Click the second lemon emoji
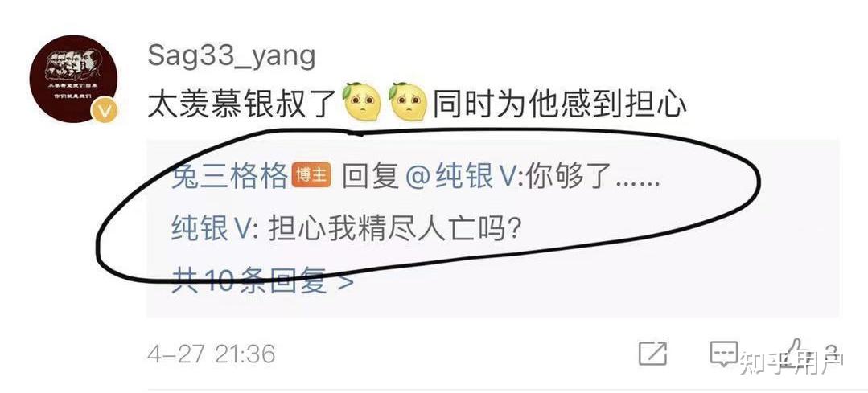Image resolution: width=868 pixels, height=393 pixels. point(408,102)
